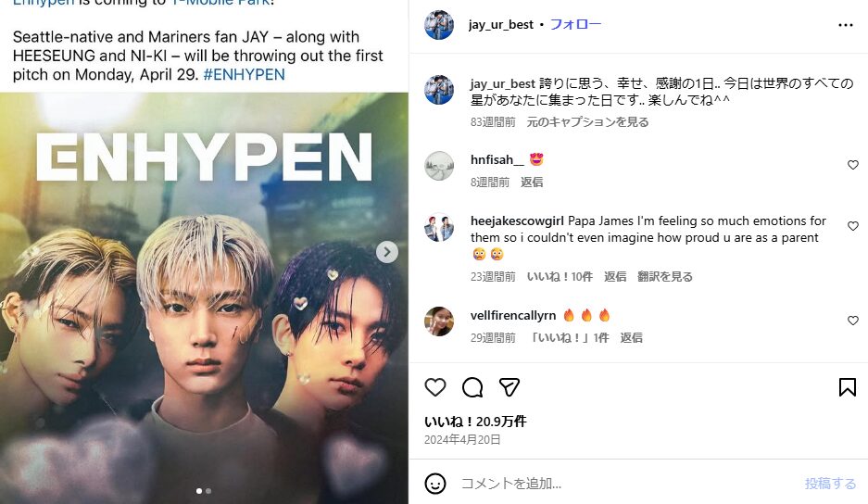
Task: Submit comment with 投稿する button
Action: point(830,484)
